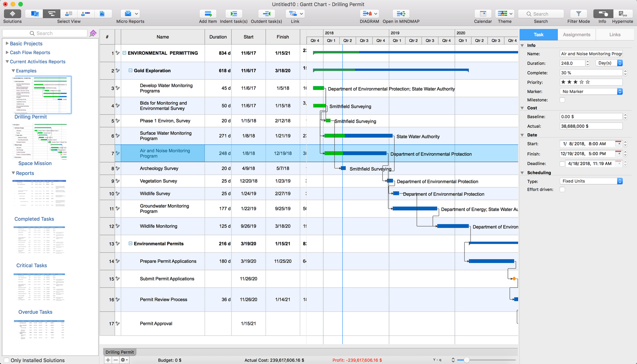Enable Filter Mode funnel icon
Screen dimensions: 637x364
point(578,14)
